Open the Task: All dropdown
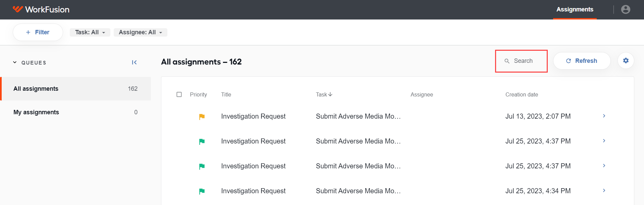 coord(90,32)
